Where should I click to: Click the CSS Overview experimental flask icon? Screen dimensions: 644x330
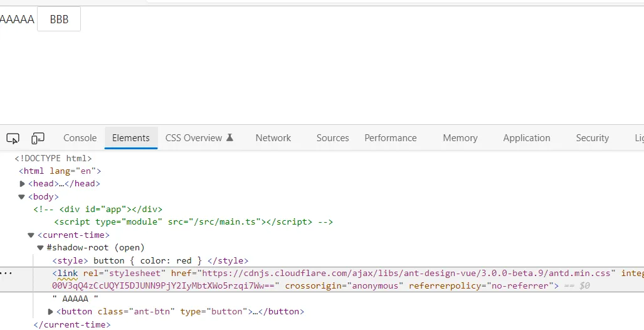click(230, 137)
